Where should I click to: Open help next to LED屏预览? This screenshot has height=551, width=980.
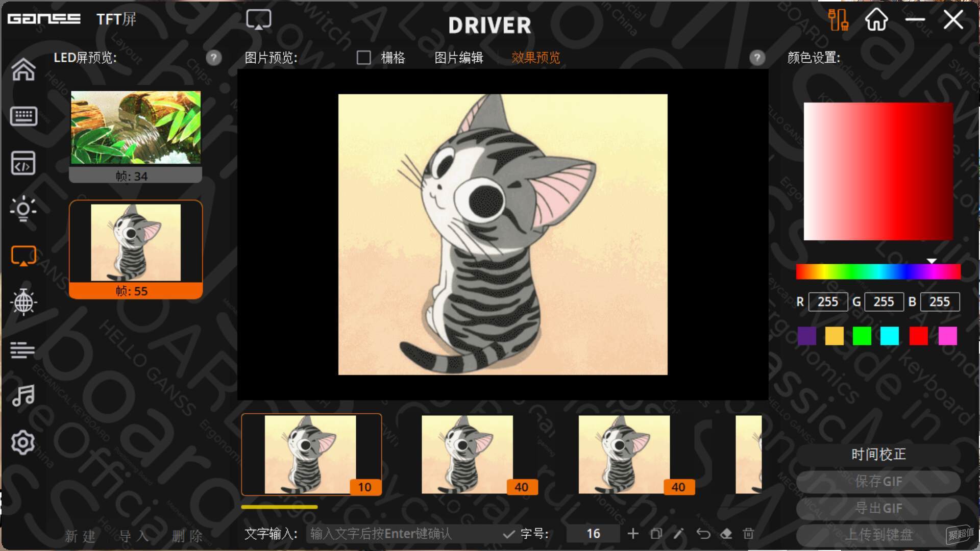coord(214,58)
